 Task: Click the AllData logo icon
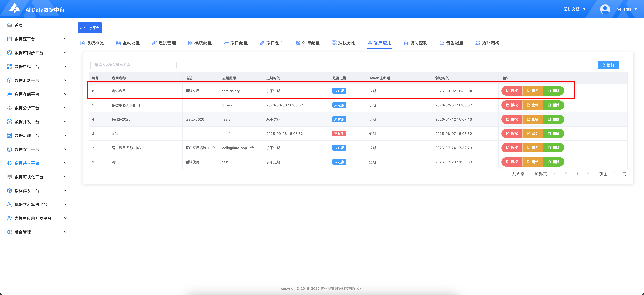(x=15, y=8)
